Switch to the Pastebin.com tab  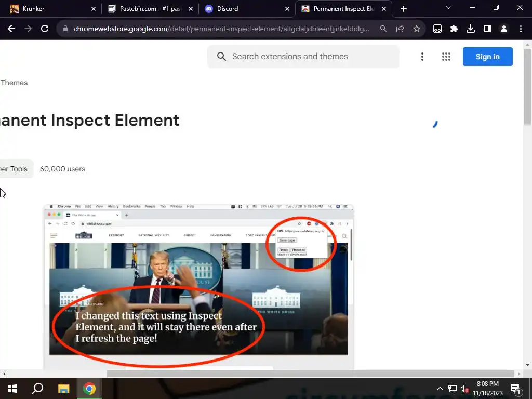point(149,9)
